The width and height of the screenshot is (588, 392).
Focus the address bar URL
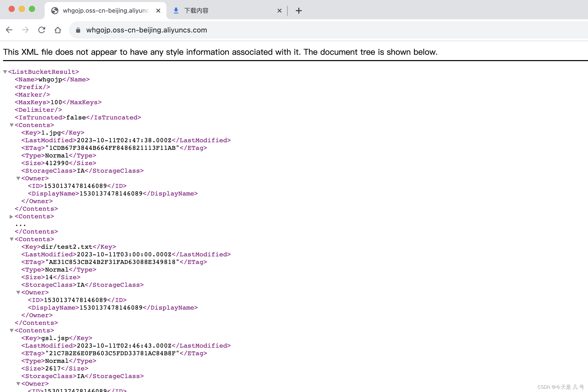point(147,30)
